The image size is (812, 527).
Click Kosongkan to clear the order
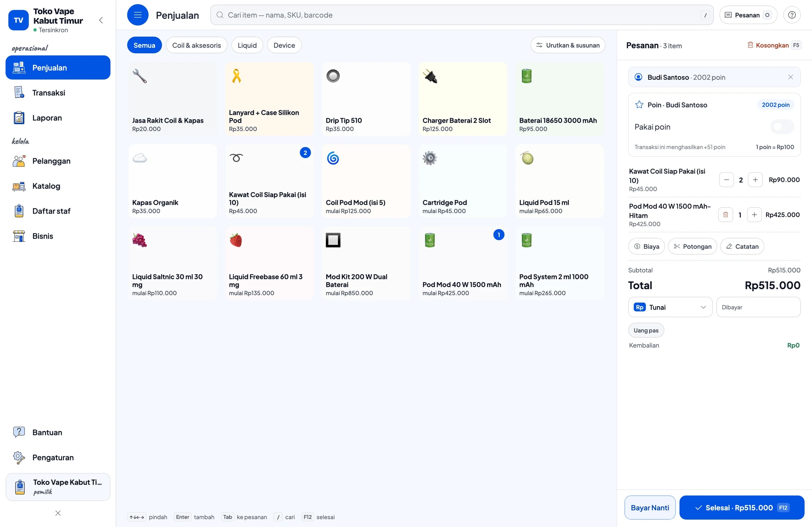[x=774, y=45]
